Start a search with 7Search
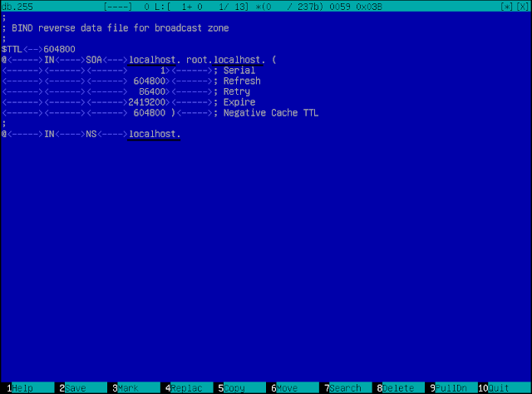Image resolution: width=532 pixels, height=394 pixels. (346, 388)
